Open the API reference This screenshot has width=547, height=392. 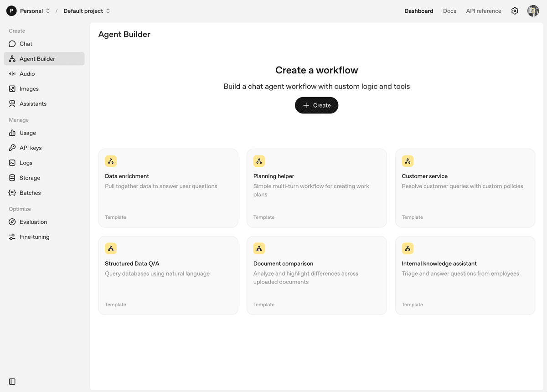[x=483, y=10]
